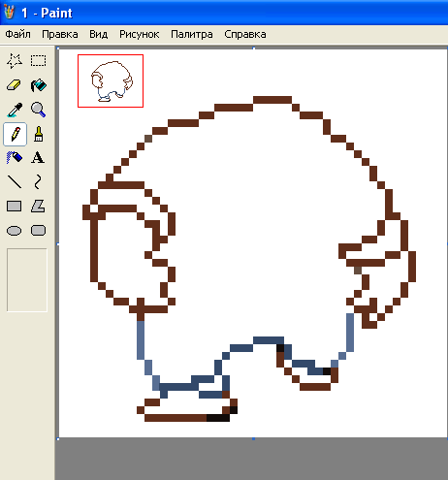Activate the Airbrush spray tool
Viewport: 448px width, 480px height.
pyautogui.click(x=15, y=158)
